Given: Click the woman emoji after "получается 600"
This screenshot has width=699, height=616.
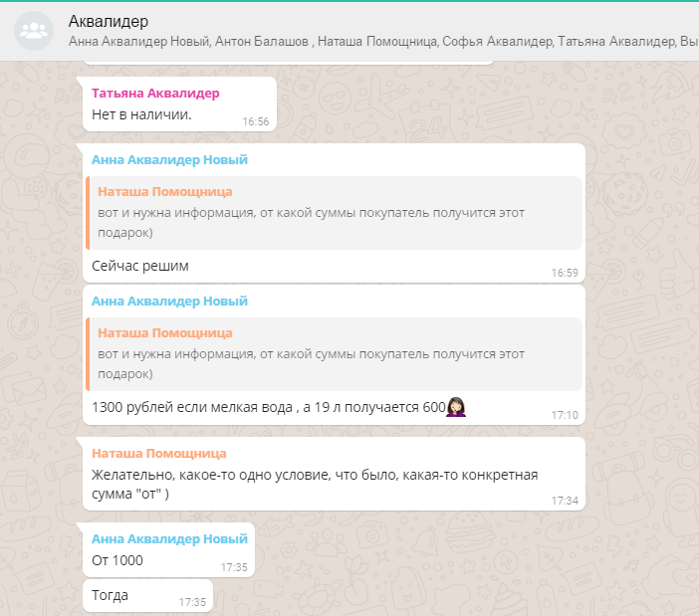Looking at the screenshot, I should [x=458, y=406].
